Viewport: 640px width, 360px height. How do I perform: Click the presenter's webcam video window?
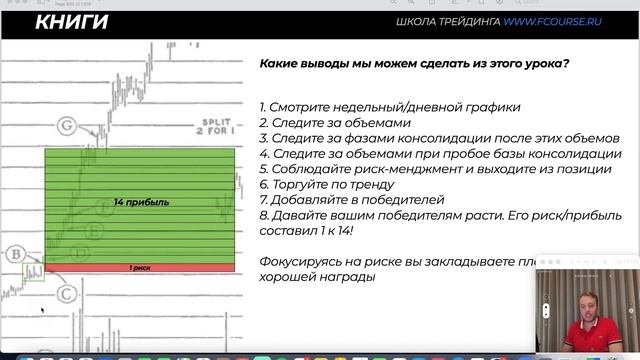pyautogui.click(x=588, y=304)
